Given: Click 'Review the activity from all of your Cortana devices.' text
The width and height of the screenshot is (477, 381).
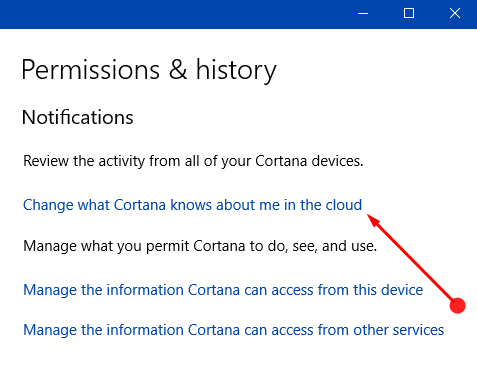Looking at the screenshot, I should pyautogui.click(x=193, y=161).
